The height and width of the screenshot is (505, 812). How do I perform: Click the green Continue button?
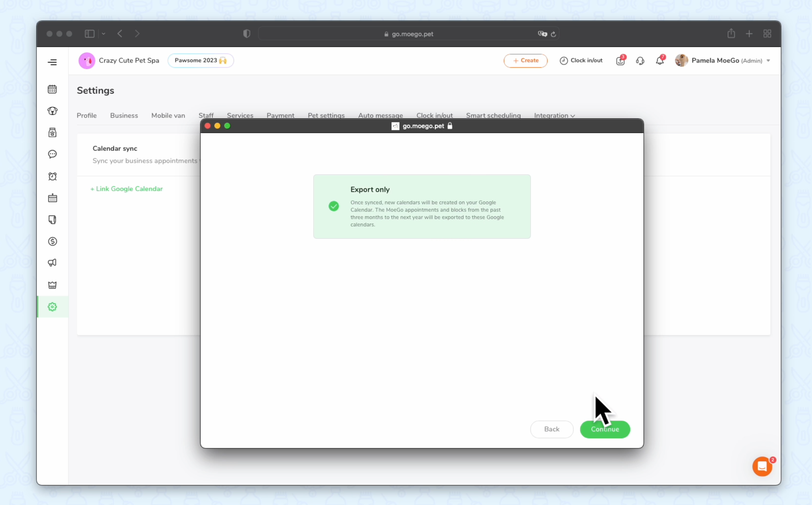click(x=605, y=429)
